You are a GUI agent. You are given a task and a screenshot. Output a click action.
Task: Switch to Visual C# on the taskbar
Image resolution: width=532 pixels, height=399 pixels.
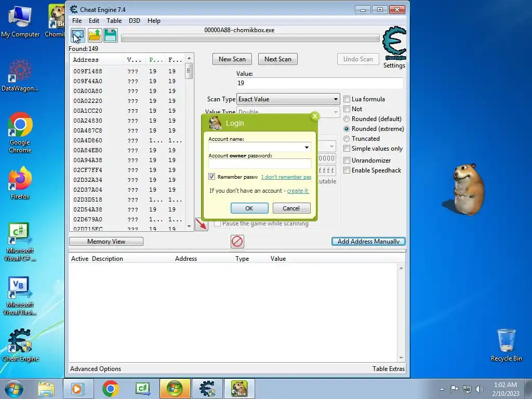142,389
